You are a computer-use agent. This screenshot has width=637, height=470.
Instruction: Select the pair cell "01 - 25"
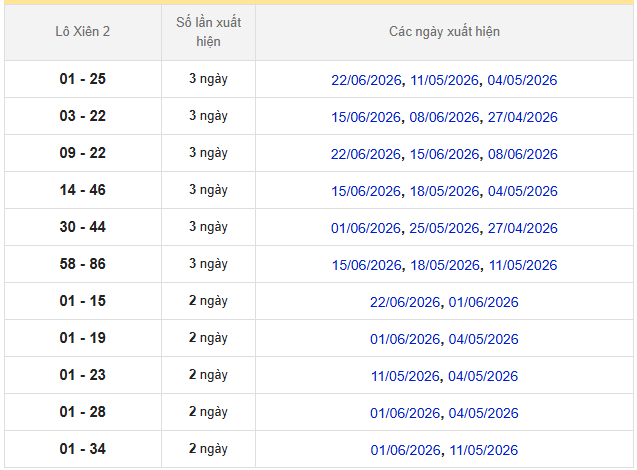(82, 79)
